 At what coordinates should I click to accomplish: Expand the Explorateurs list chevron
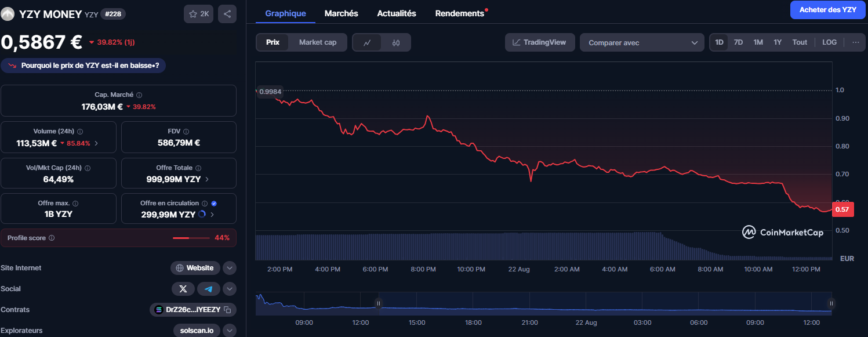tap(230, 331)
